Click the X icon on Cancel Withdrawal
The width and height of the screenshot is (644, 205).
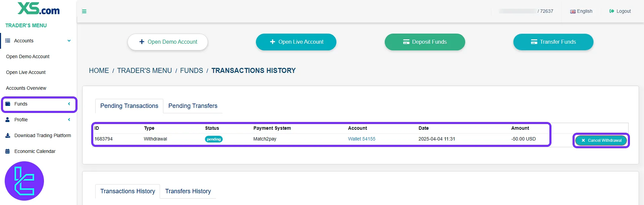tap(583, 140)
